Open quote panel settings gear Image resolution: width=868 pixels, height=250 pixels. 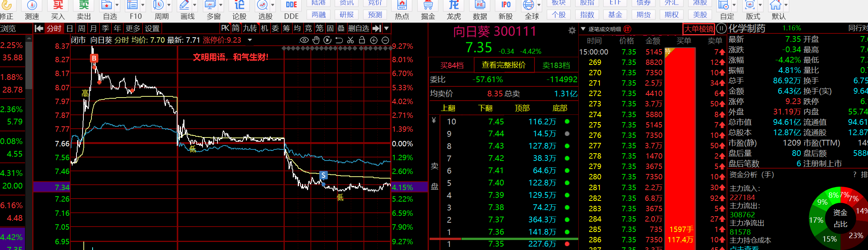(572, 30)
